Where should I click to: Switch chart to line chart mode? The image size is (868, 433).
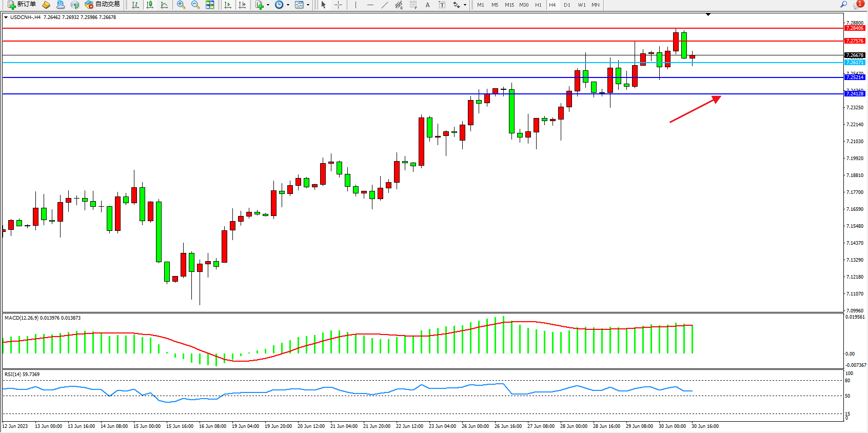click(164, 5)
